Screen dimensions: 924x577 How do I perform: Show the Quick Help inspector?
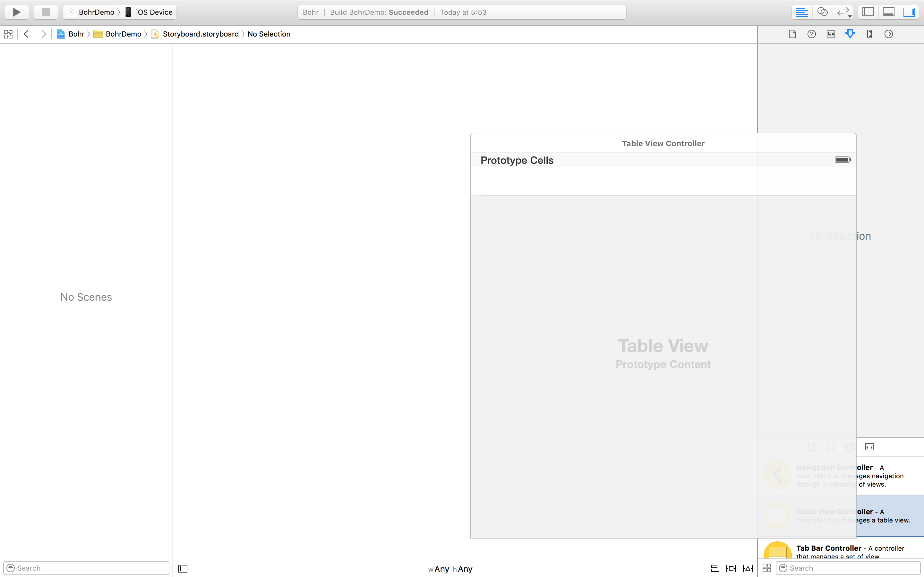point(811,34)
